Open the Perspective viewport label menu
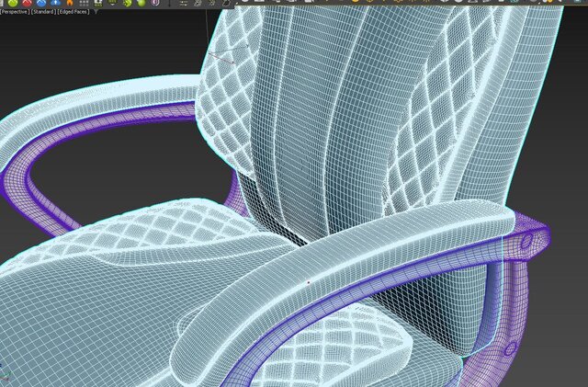Screen dimensions: 588x387 point(15,12)
